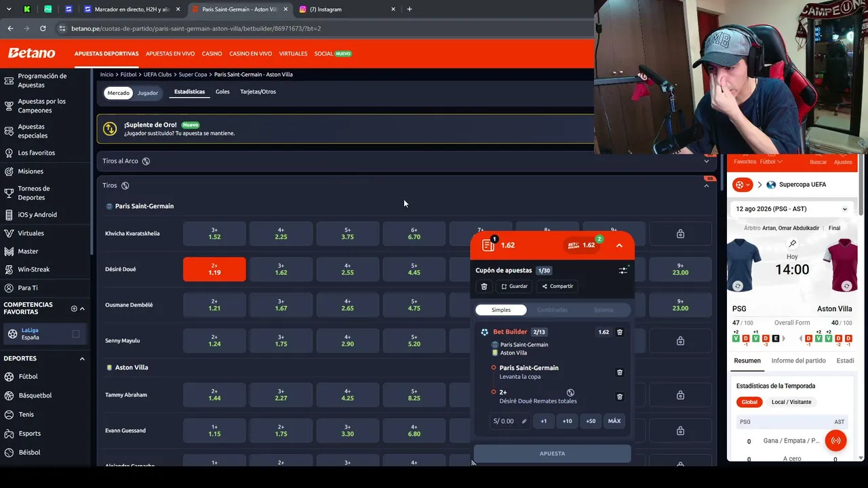Click the Básquetbol icon in Deportes
868x488 pixels.
coord(9,396)
